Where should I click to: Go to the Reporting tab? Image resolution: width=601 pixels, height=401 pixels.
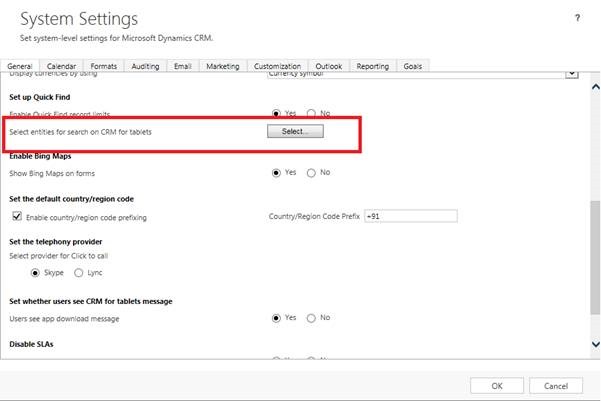tap(372, 66)
